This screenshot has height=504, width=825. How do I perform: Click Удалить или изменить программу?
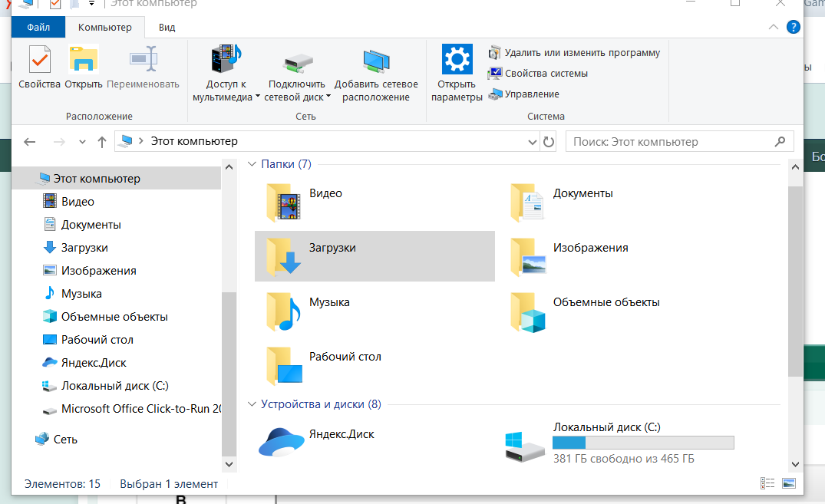[575, 53]
